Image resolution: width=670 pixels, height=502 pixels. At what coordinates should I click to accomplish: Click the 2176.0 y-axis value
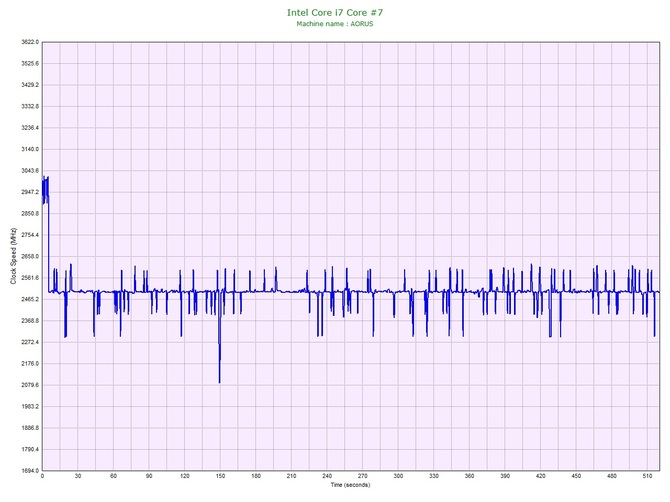pyautogui.click(x=30, y=364)
